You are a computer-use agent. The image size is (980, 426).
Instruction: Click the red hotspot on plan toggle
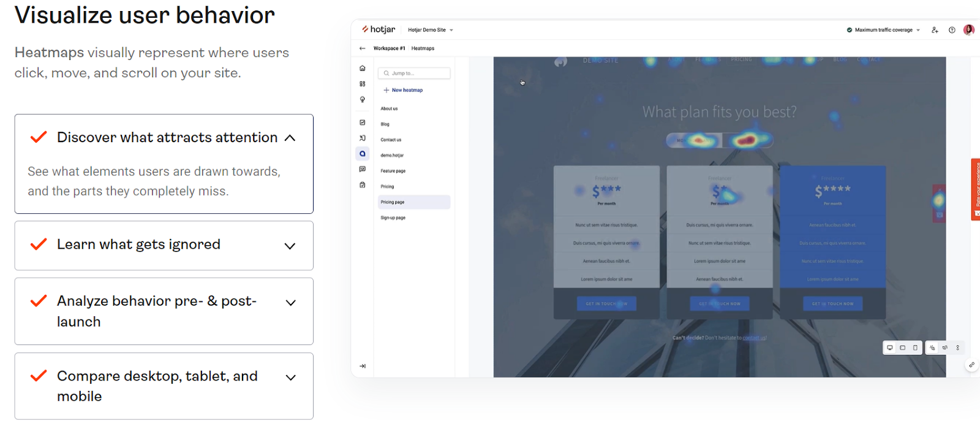(x=747, y=140)
